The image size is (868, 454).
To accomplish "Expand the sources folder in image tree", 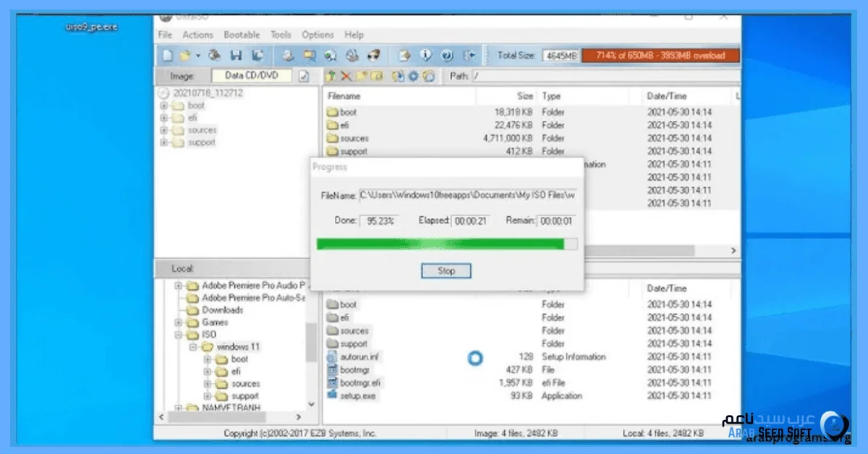I will coord(164,130).
